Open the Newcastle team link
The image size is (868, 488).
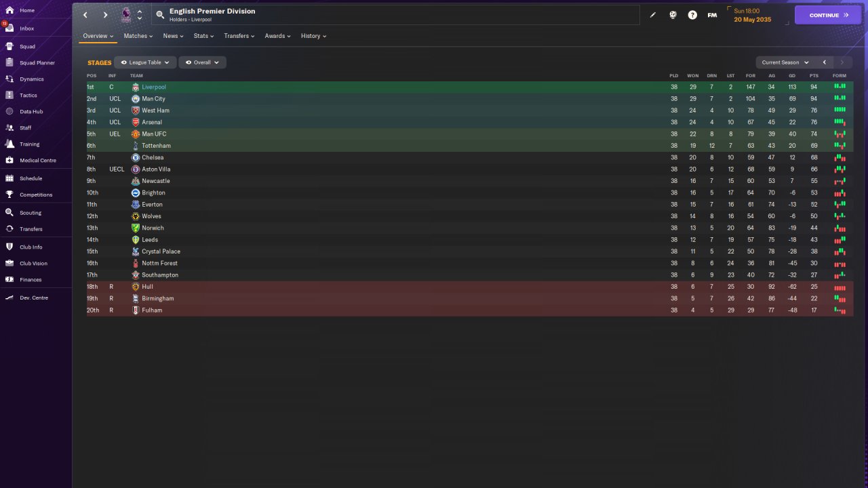coord(156,181)
